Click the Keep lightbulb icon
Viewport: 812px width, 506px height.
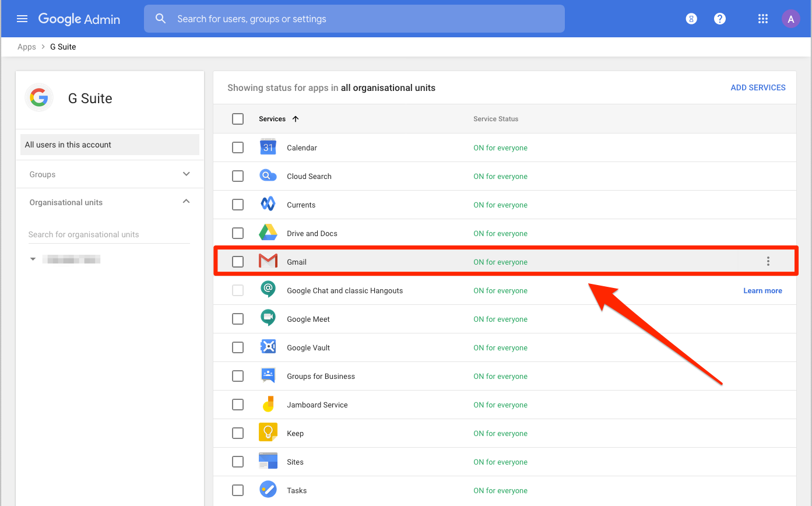click(x=268, y=433)
